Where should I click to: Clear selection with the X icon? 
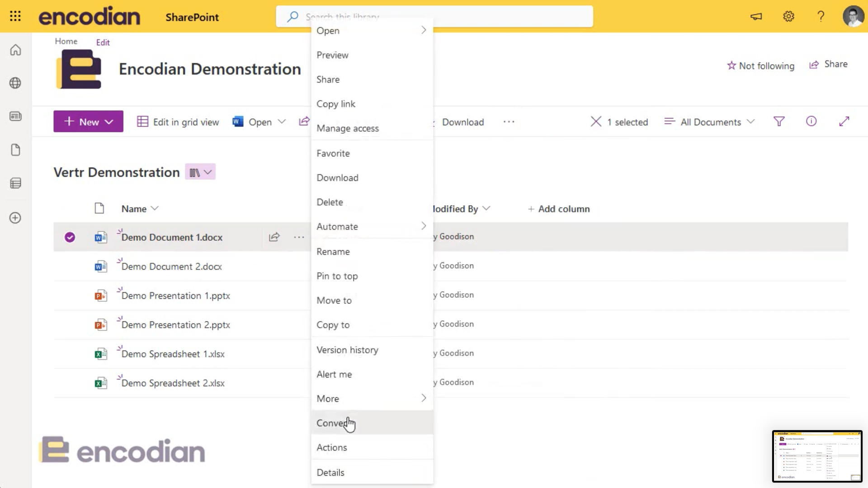click(x=596, y=122)
